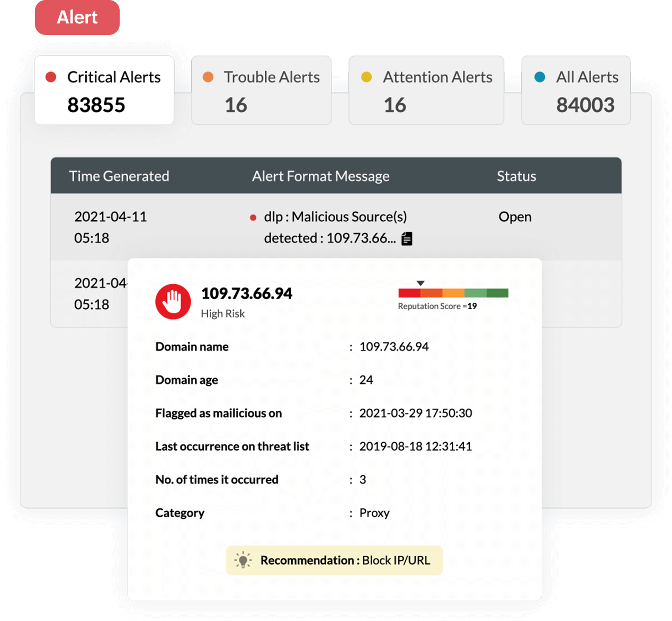
Task: Click the lightbulb icon in the Recommendation bar
Action: (243, 560)
